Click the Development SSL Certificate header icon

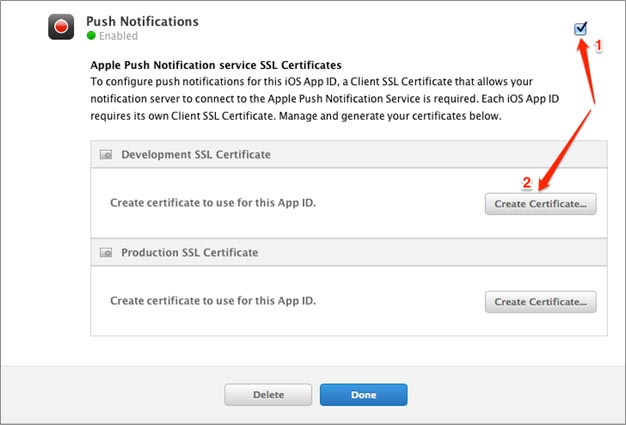(x=106, y=154)
